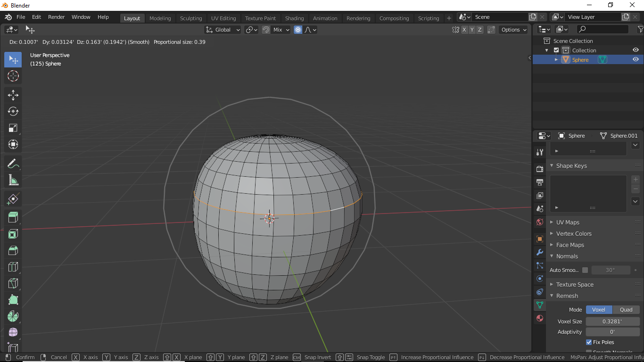Select Quad remesh mode
644x362 pixels.
pyautogui.click(x=626, y=310)
